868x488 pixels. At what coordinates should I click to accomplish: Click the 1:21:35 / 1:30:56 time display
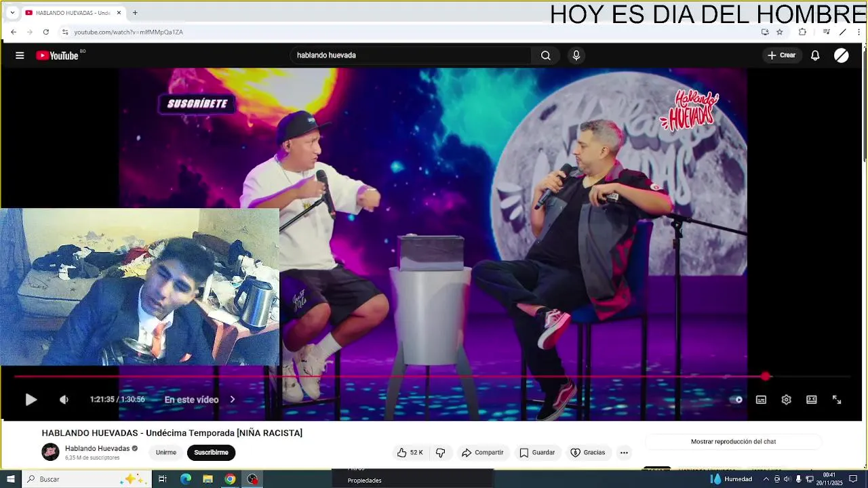pyautogui.click(x=117, y=400)
